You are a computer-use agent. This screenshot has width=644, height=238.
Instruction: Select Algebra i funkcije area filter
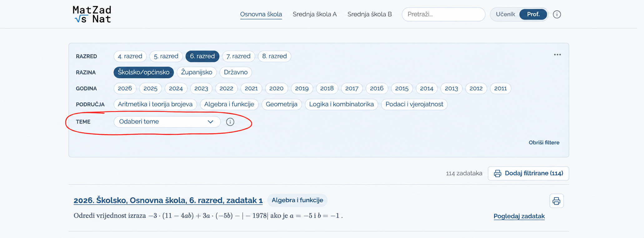point(229,104)
